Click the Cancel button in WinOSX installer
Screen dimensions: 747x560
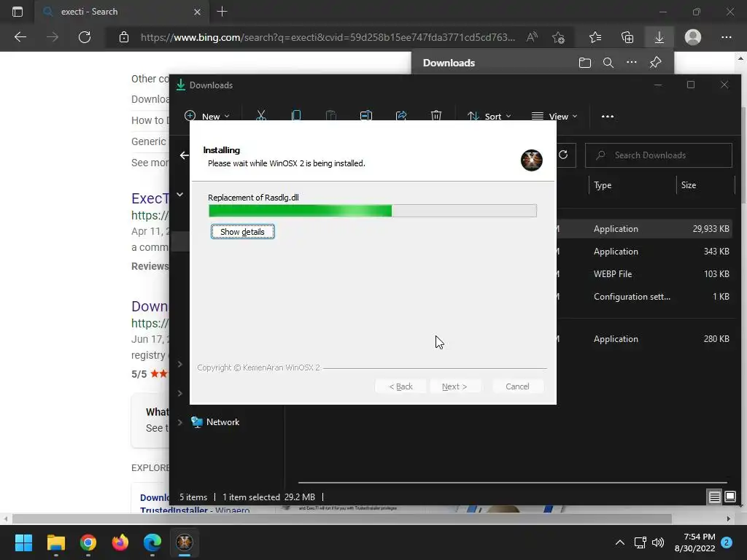pos(517,386)
